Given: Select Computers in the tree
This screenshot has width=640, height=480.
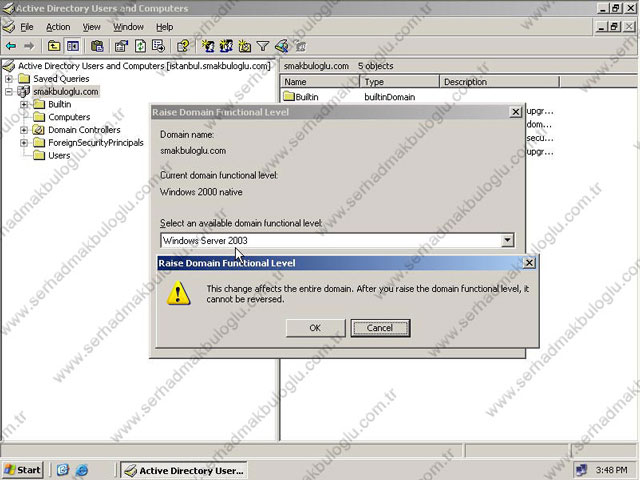Looking at the screenshot, I should (69, 117).
